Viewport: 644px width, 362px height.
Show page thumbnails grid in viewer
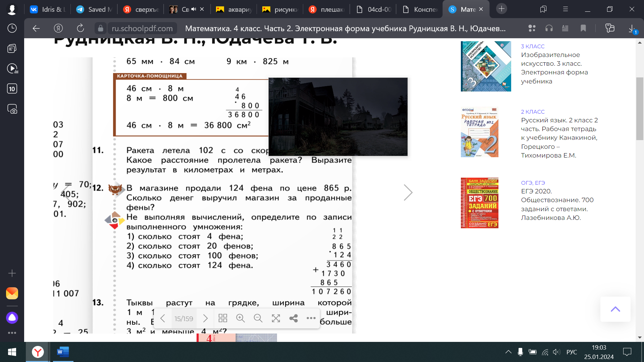[x=223, y=318]
